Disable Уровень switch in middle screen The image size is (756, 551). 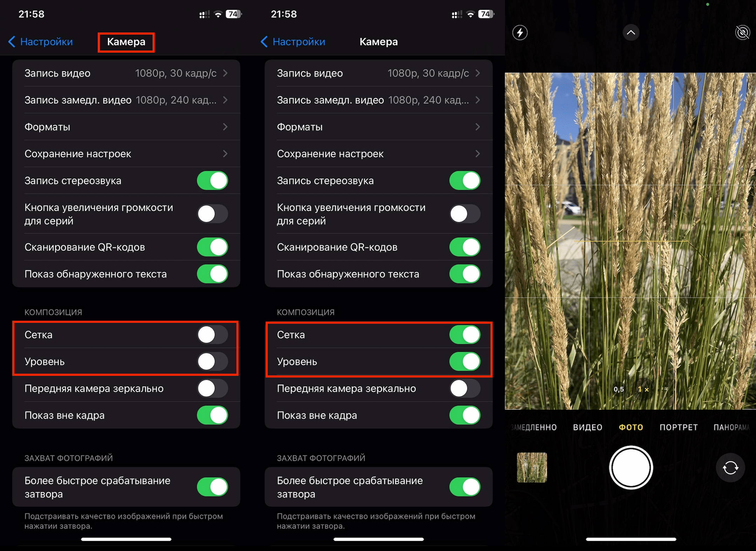tap(465, 361)
